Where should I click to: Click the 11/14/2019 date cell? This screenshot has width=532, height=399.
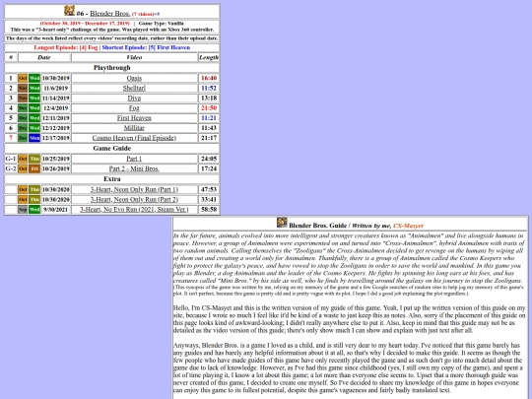pos(55,99)
